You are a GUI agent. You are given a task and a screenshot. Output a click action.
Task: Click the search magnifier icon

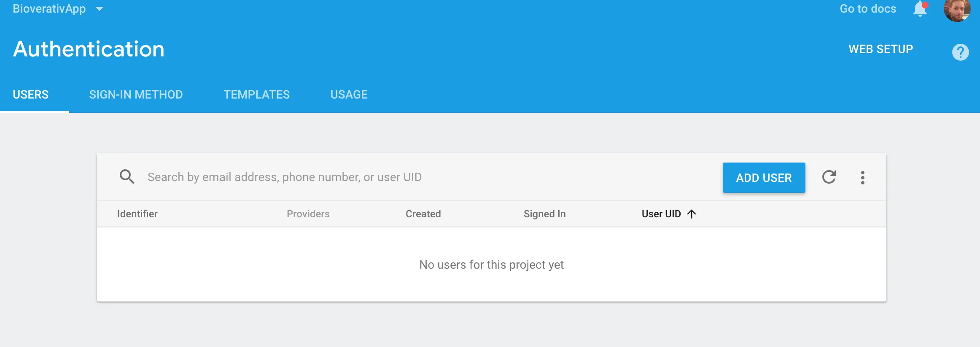127,177
